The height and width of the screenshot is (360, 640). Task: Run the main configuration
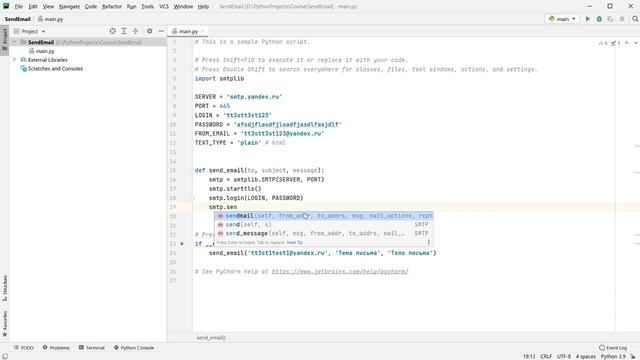(x=588, y=19)
